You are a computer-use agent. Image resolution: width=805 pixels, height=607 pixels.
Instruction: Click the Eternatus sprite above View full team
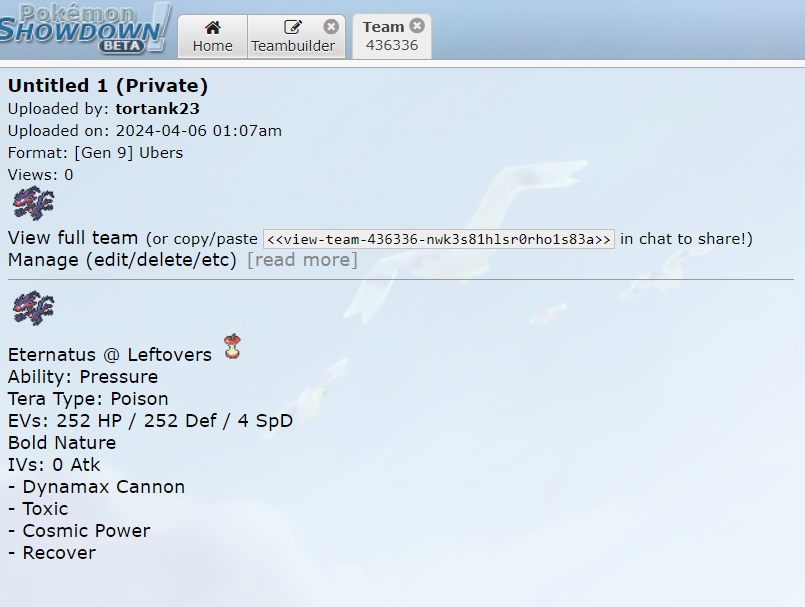pyautogui.click(x=33, y=203)
